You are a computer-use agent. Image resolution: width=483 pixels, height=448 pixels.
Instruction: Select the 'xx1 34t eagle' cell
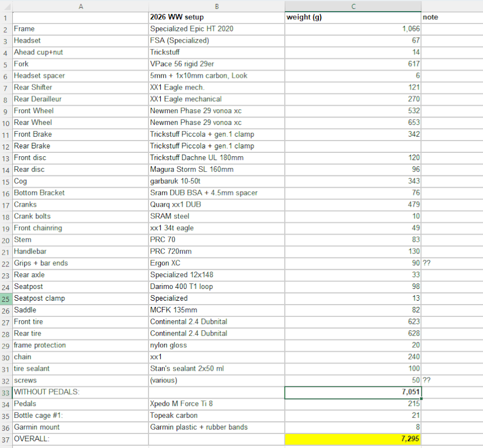click(x=216, y=228)
